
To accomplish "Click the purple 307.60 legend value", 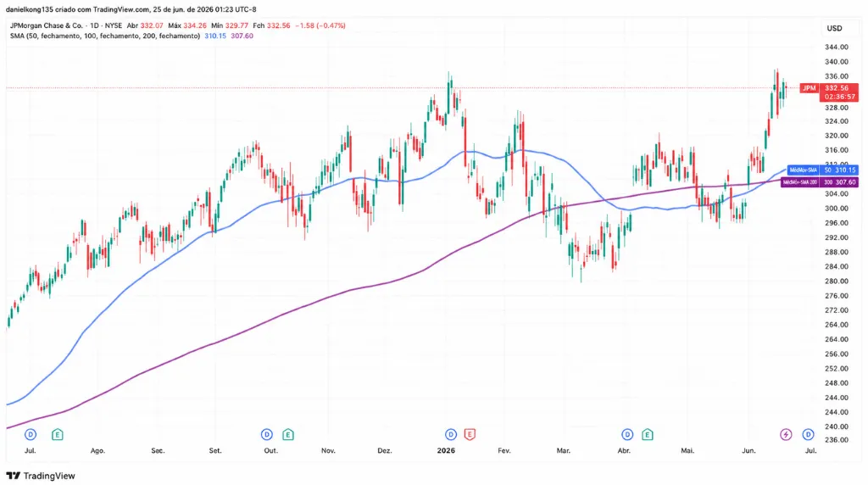I will 242,36.
